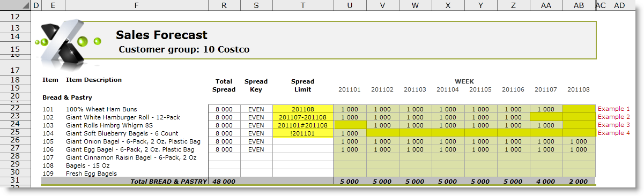This screenshot has width=644, height=196.
Task: Select item 104 week 201101 cell
Action: tap(350, 133)
